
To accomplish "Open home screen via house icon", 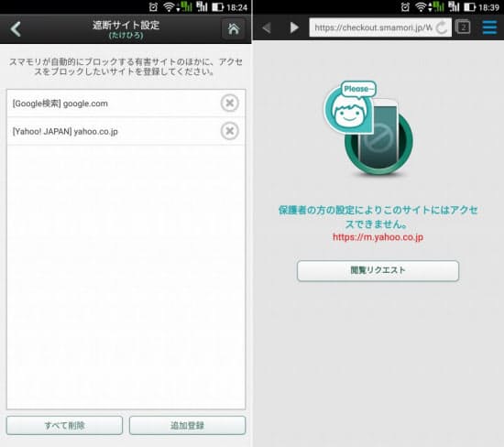I will (x=234, y=29).
